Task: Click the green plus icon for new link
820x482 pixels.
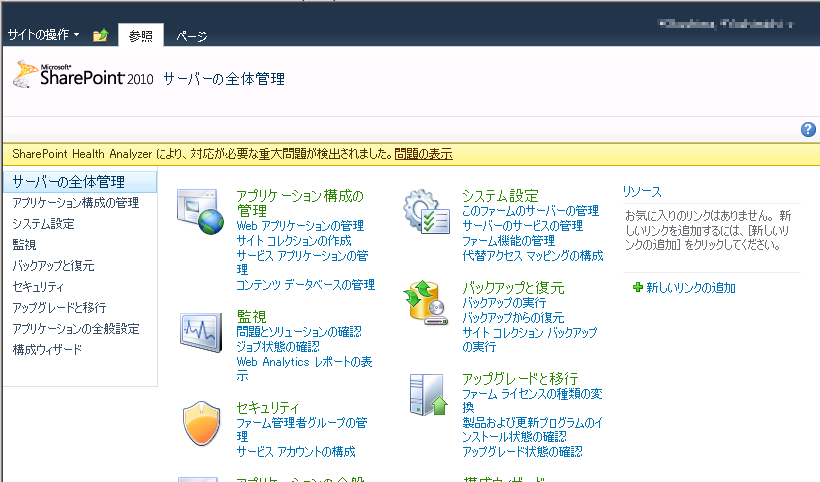Action: [x=637, y=287]
